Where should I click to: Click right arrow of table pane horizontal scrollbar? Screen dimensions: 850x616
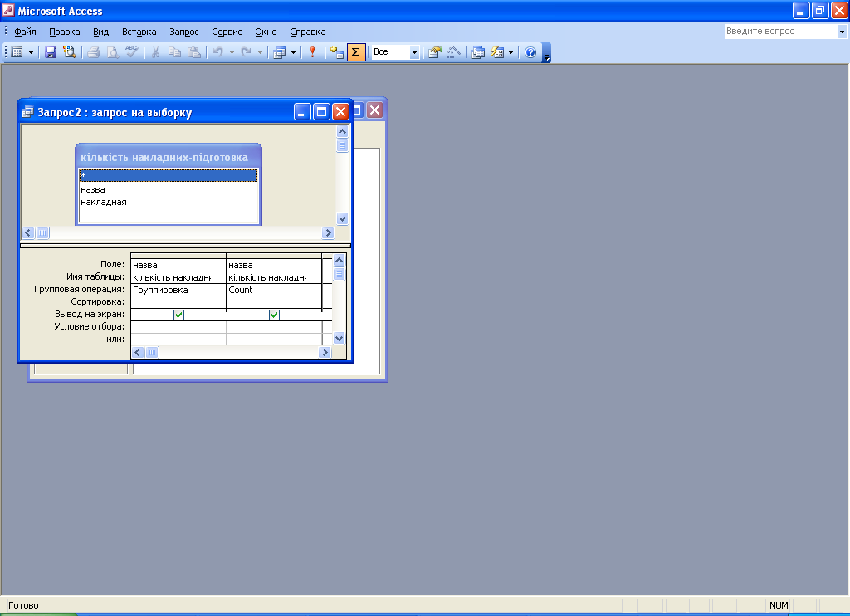pos(328,232)
